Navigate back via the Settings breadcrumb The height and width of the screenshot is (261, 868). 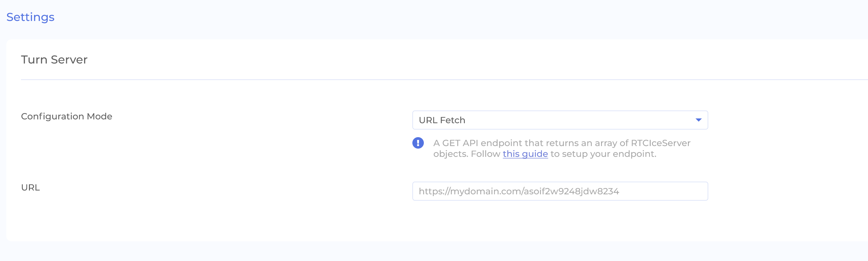tap(30, 17)
